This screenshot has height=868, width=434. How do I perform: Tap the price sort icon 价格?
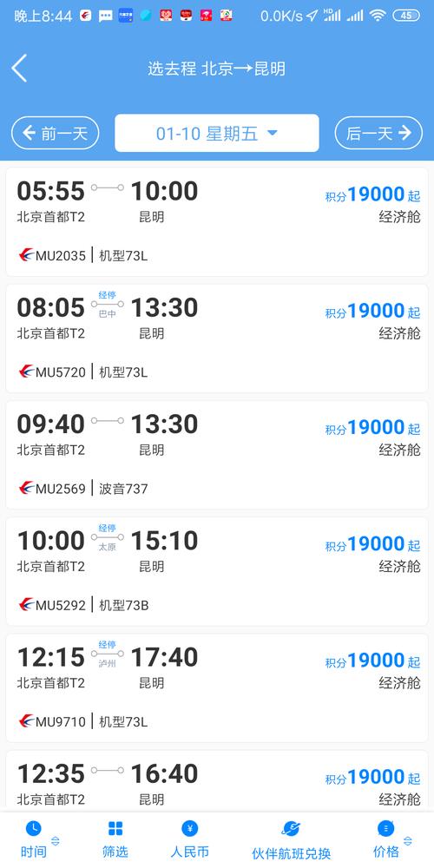[x=386, y=828]
